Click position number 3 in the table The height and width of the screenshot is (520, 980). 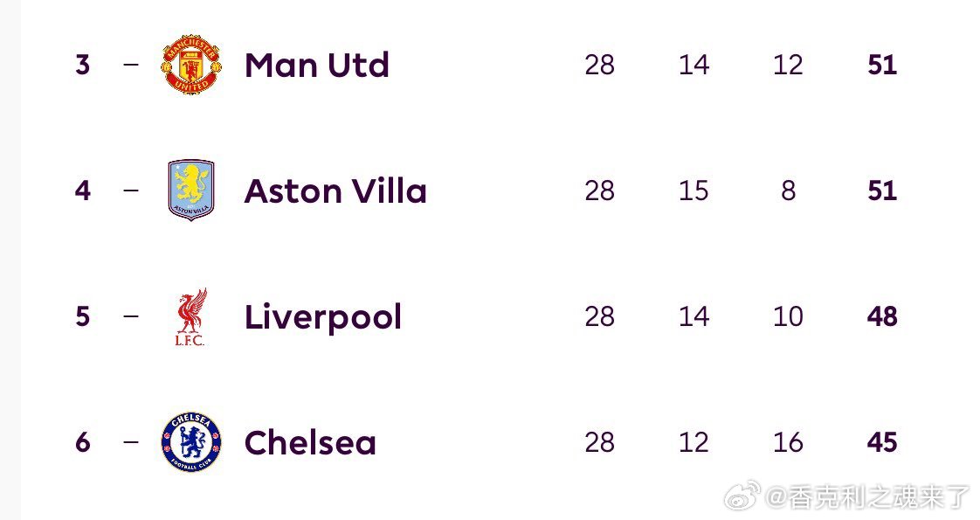pyautogui.click(x=82, y=65)
